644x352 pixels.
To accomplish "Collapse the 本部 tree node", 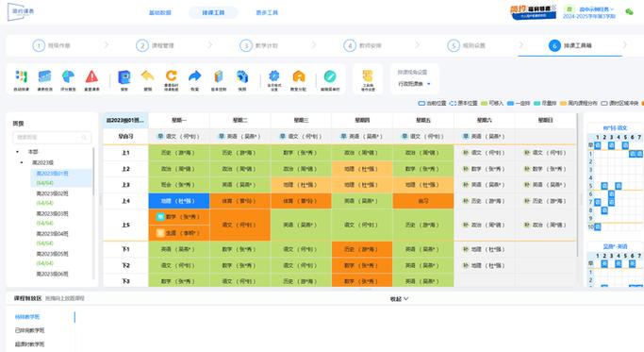I will coord(17,152).
